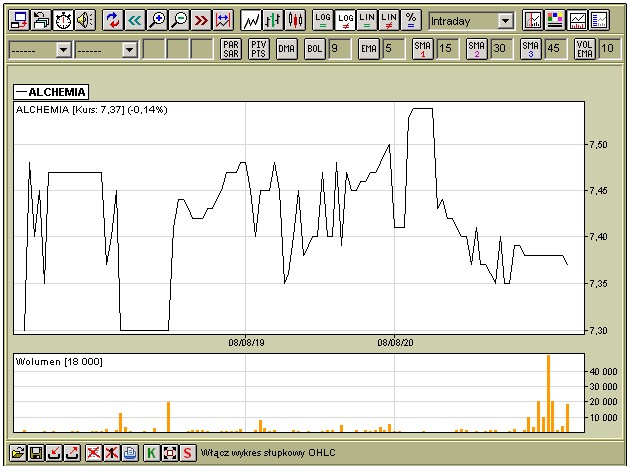
Task: Click the printer icon in bottom toolbar
Action: click(x=130, y=454)
